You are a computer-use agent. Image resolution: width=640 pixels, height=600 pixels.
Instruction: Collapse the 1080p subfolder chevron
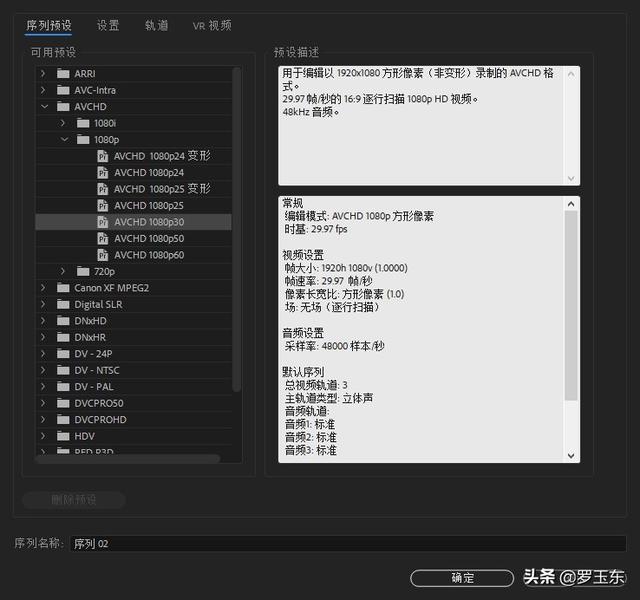64,139
